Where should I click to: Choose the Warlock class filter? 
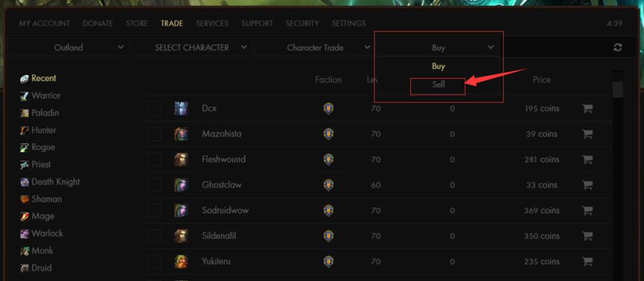(42, 234)
